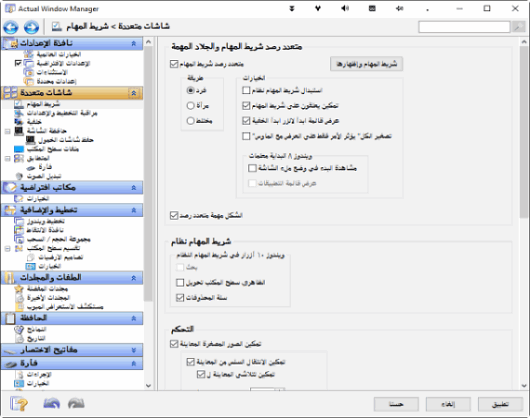Screen dimensions: 530x418
Task: Select the مختلط radio button
Action: tap(190, 121)
